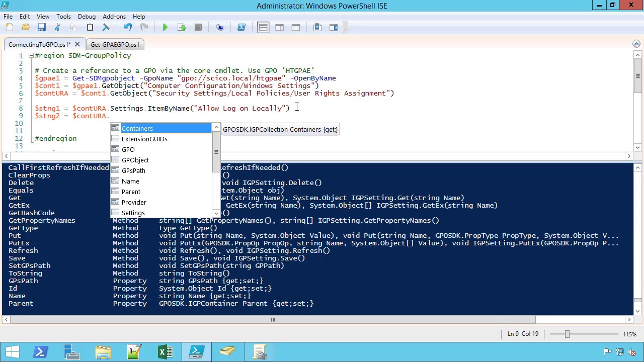
Task: Show the script pane on top
Action: (263, 27)
